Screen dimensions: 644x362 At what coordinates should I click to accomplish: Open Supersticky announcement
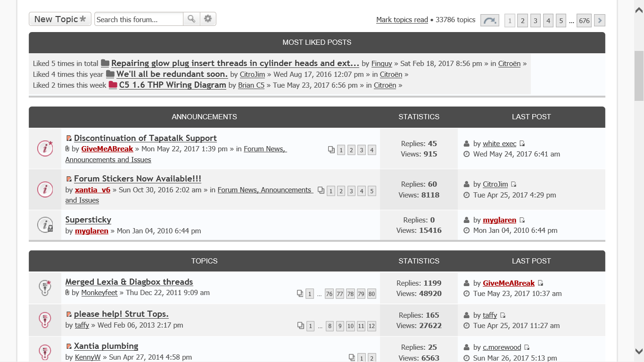(88, 220)
